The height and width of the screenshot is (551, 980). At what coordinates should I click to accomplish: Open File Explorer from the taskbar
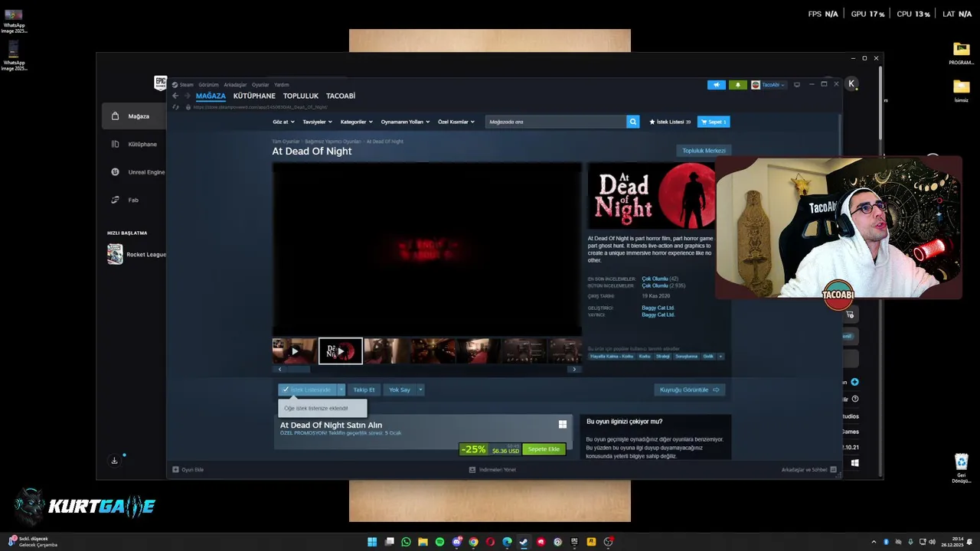(x=423, y=542)
